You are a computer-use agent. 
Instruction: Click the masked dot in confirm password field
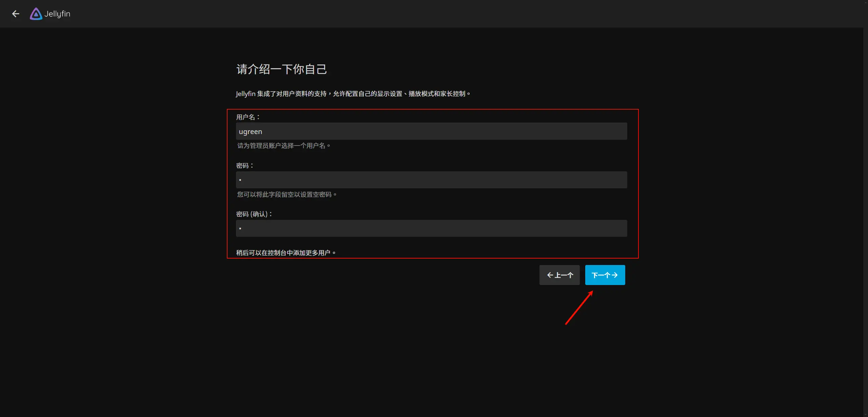[240, 229]
